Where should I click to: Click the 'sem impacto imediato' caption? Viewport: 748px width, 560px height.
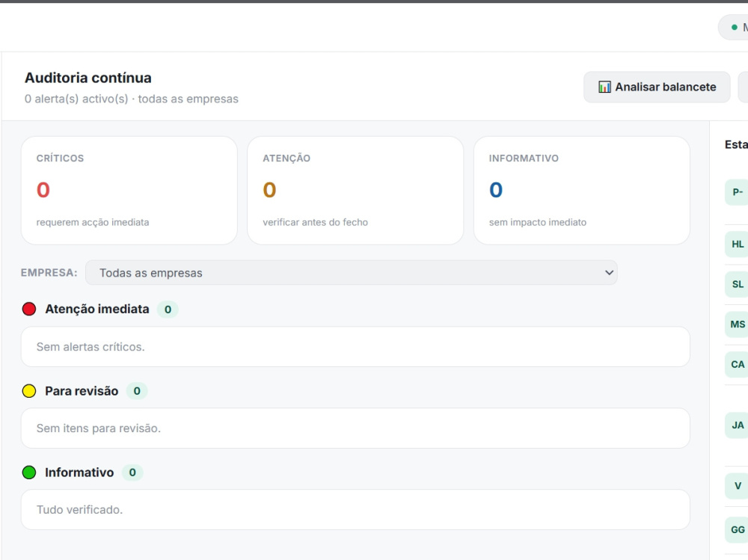[537, 222]
